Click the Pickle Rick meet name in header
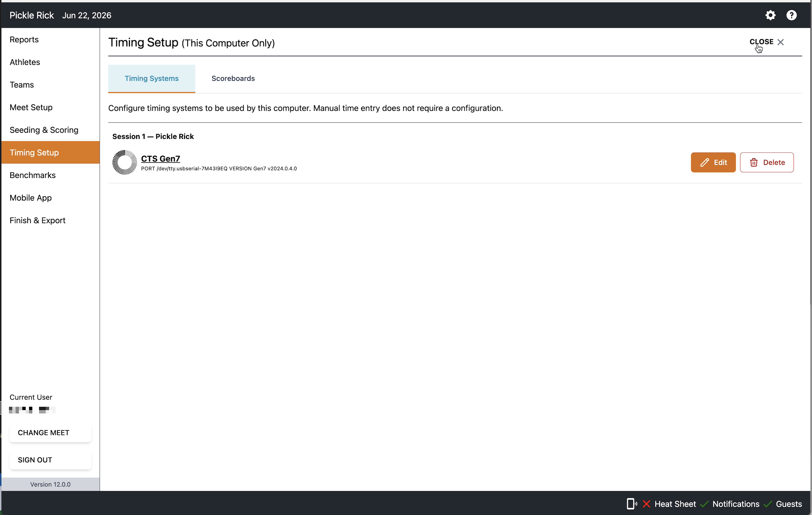 32,15
